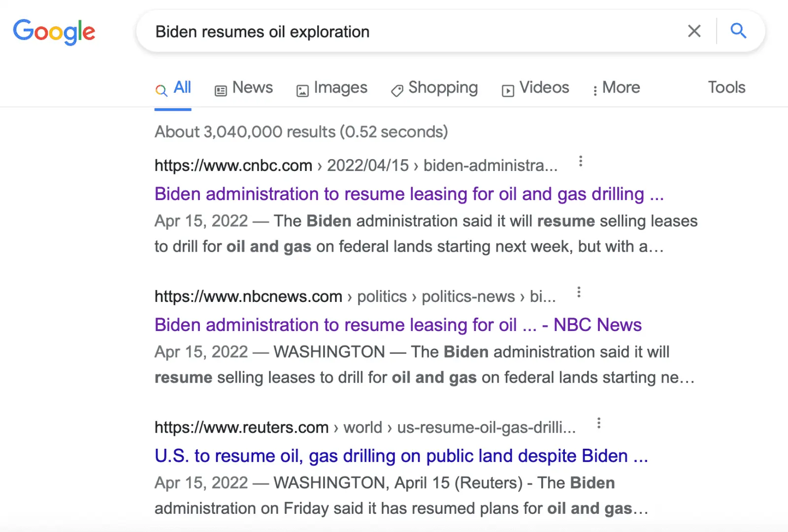
Task: Switch to the Shopping tab
Action: click(434, 88)
